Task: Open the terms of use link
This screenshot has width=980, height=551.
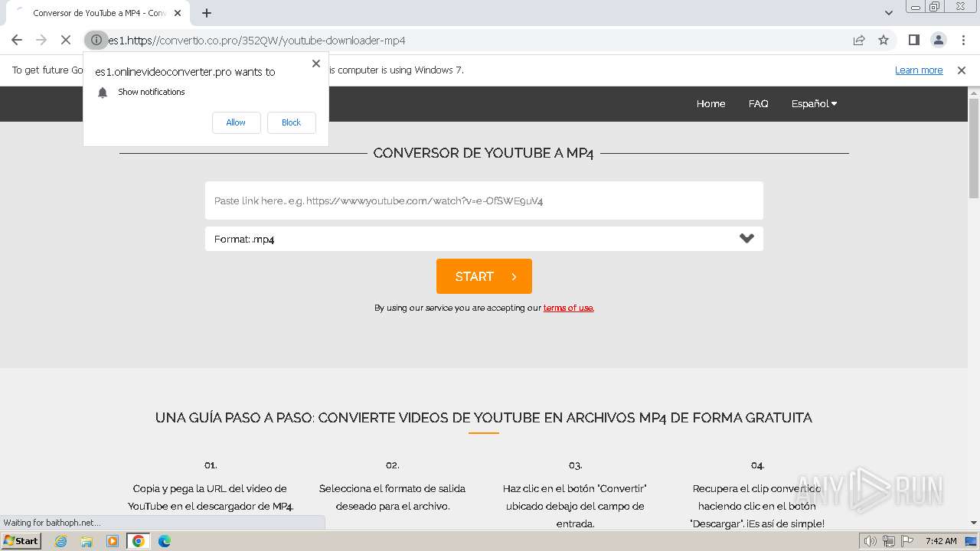Action: tap(568, 308)
